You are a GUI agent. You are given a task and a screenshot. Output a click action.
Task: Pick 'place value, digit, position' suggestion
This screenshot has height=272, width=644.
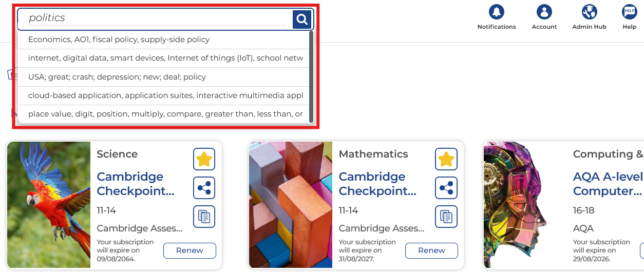(164, 114)
